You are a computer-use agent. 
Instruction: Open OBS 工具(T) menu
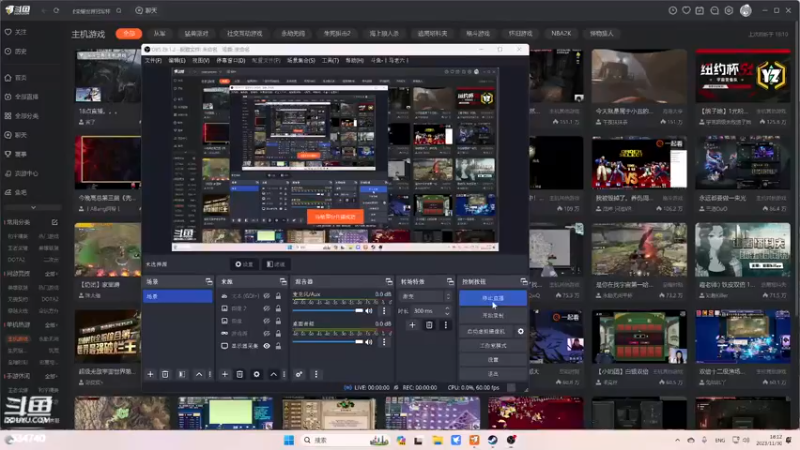(330, 60)
